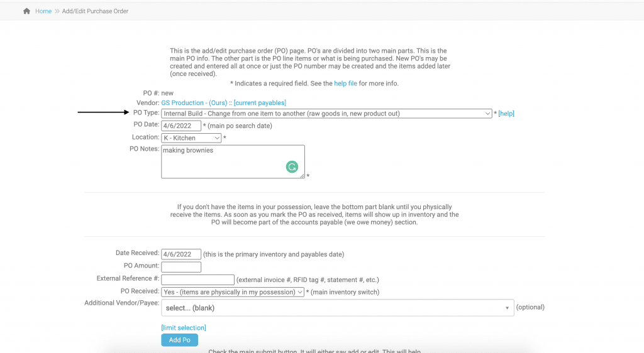Click the limit selection link
Image resolution: width=644 pixels, height=353 pixels.
184,328
